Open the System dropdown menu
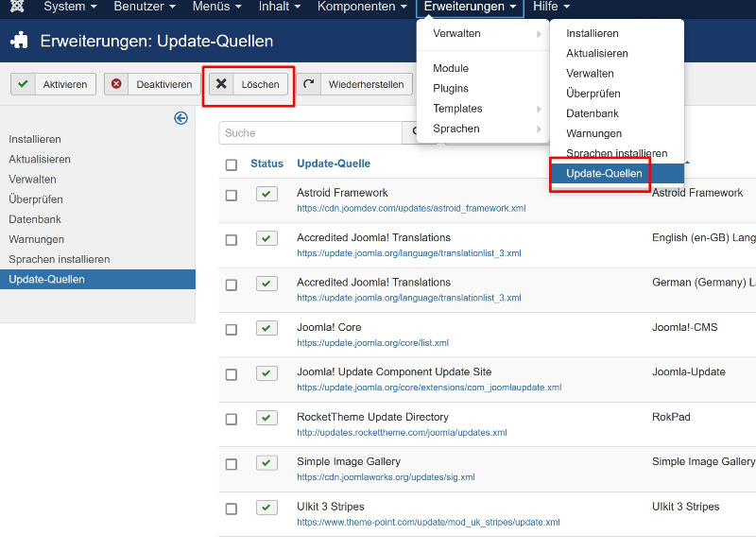Image resolution: width=756 pixels, height=552 pixels. [70, 7]
